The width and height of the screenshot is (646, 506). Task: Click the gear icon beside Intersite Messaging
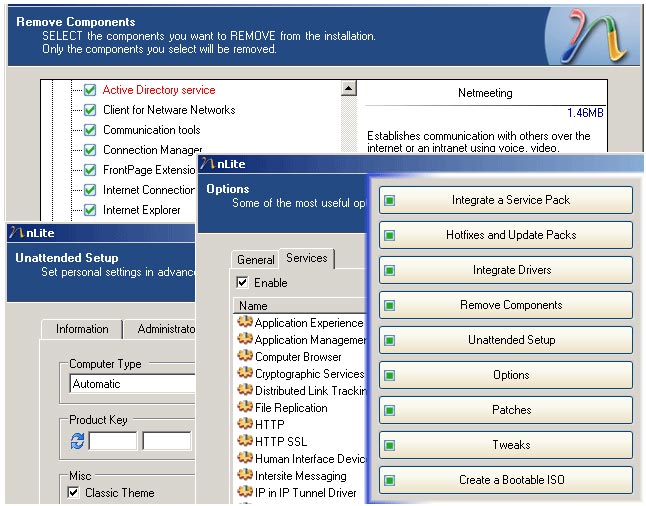click(x=245, y=474)
